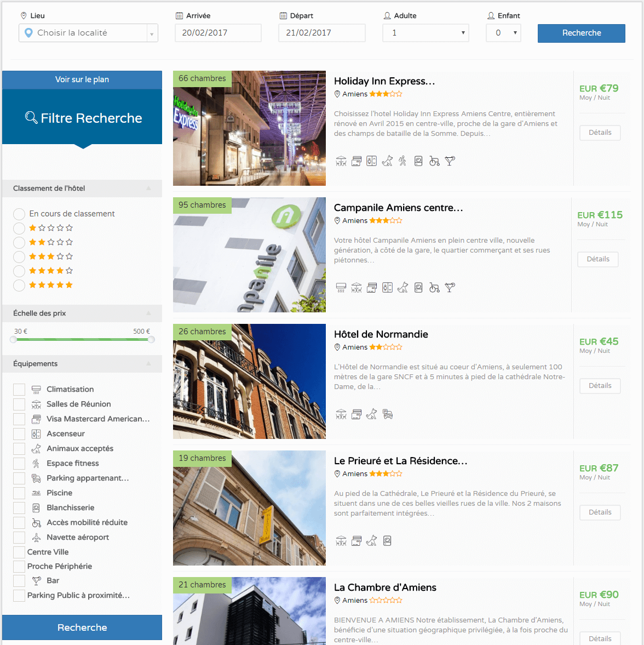This screenshot has height=645, width=644.
Task: Click parking icon under Hôtel de Normandie
Action: pyautogui.click(x=387, y=414)
